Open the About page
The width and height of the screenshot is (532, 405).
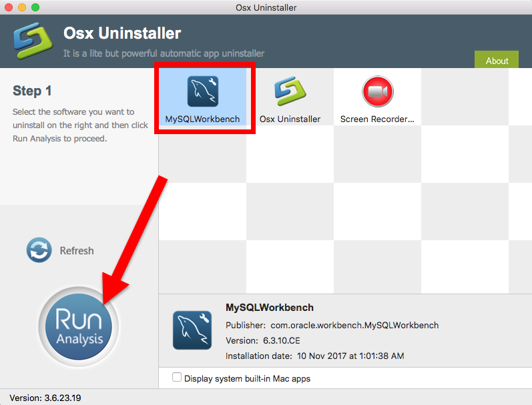pos(497,61)
